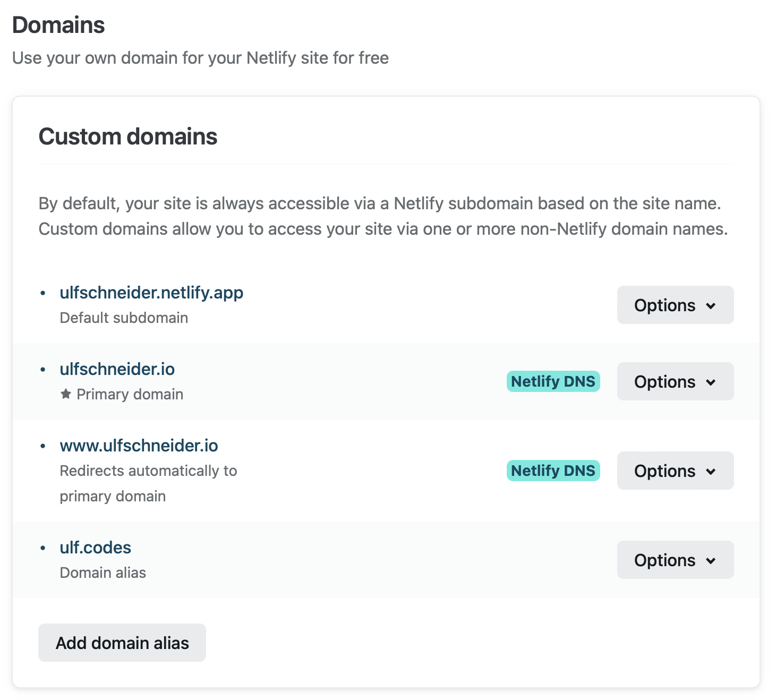This screenshot has width=784, height=700.
Task: Click the Primary domain label text
Action: point(130,394)
